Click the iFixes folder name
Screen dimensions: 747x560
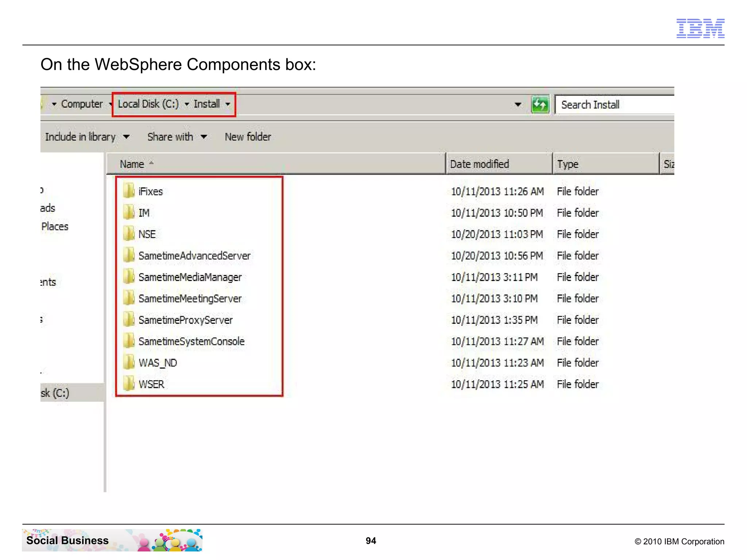coord(151,191)
